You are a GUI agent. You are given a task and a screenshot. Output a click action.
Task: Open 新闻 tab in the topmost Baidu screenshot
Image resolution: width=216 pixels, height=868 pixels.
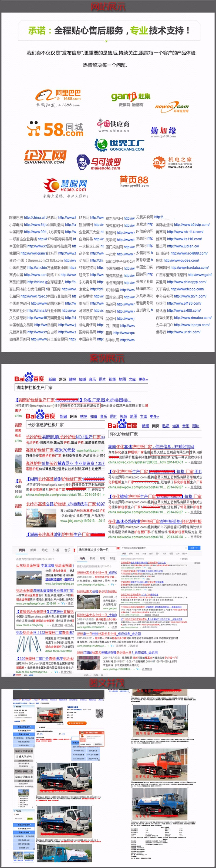[52, 379]
